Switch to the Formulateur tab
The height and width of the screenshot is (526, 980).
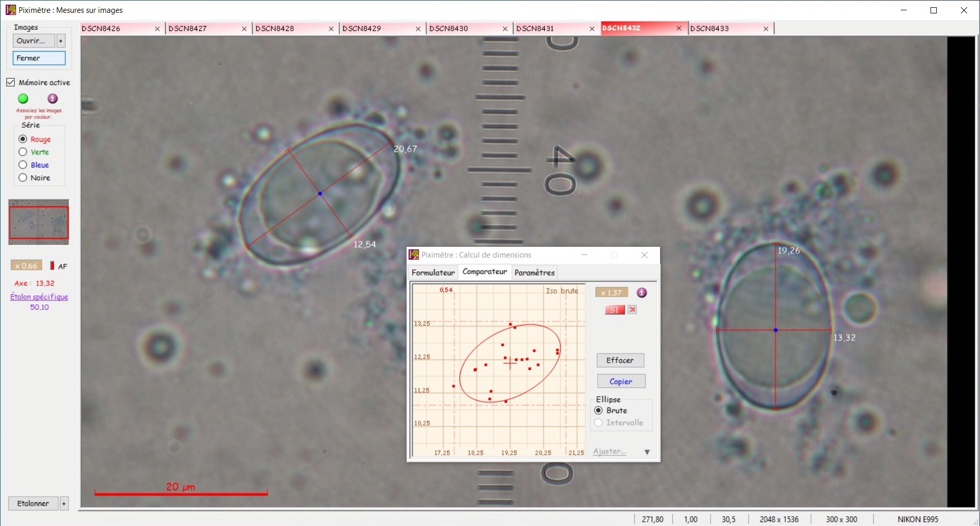433,273
